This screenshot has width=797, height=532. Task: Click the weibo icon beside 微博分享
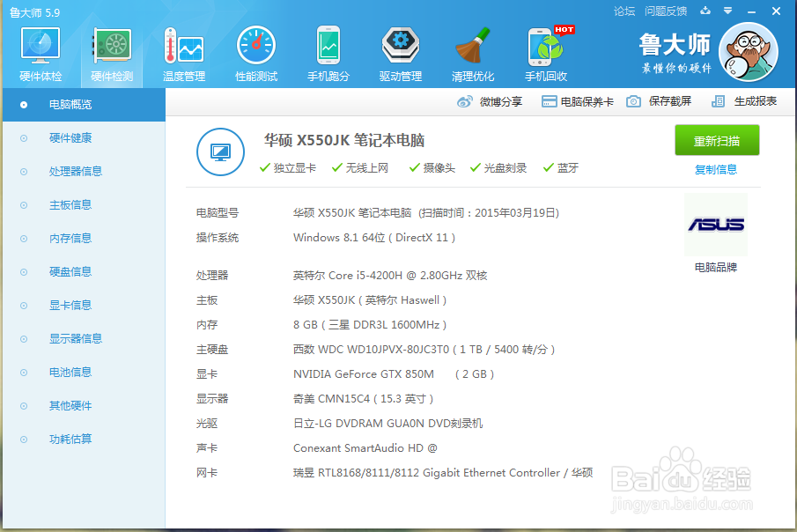coord(465,101)
